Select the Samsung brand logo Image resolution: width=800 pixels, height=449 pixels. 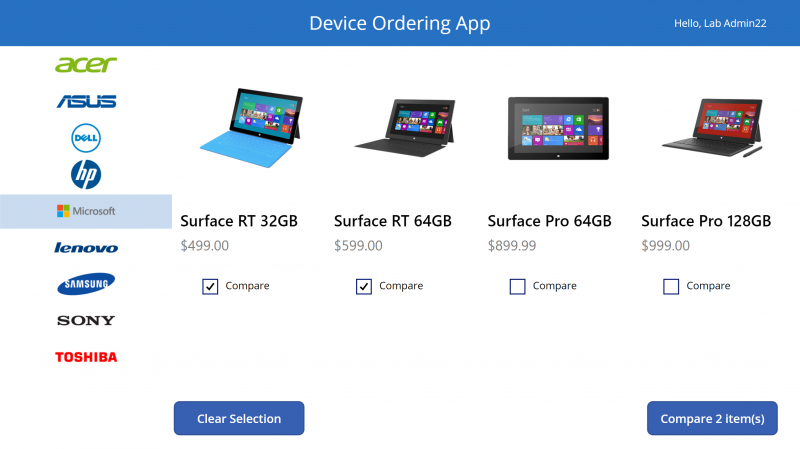tap(86, 284)
